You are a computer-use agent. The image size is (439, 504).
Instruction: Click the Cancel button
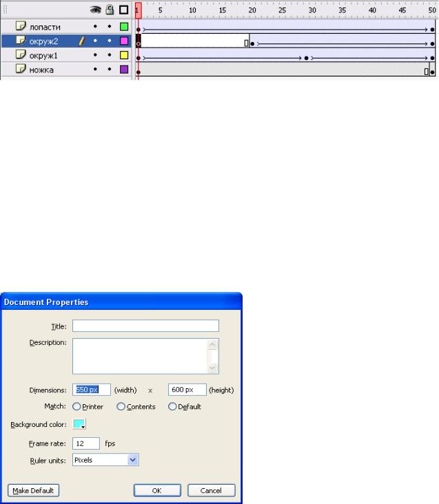point(212,490)
